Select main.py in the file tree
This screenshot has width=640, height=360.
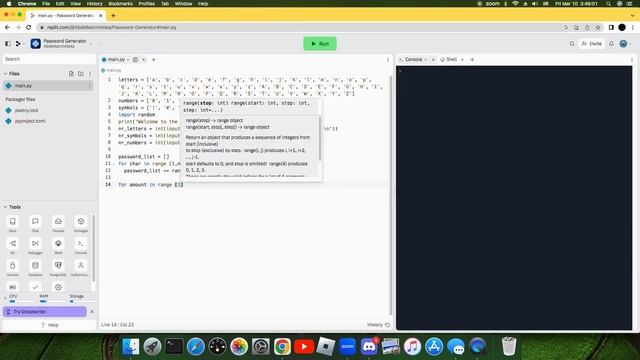48,86
